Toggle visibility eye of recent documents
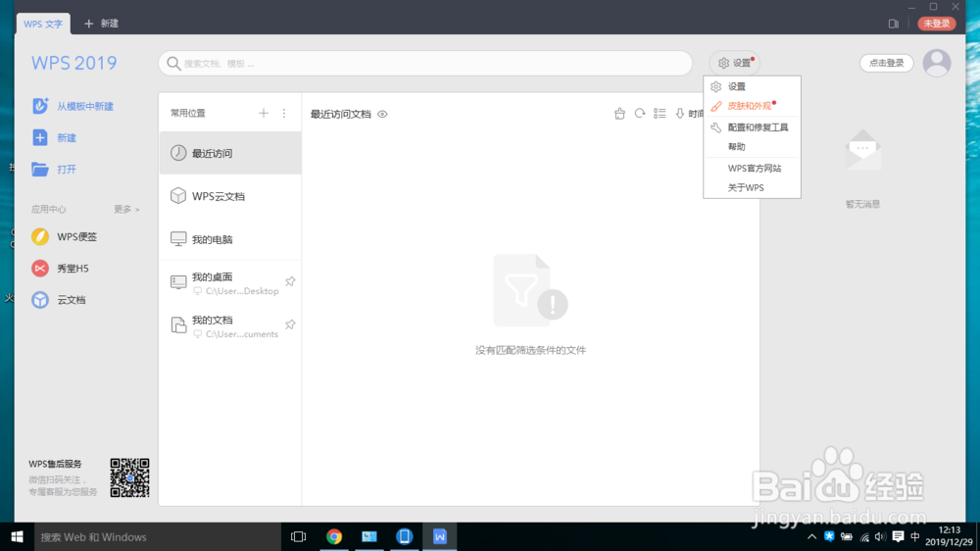Screen dimensions: 980x551 382,114
